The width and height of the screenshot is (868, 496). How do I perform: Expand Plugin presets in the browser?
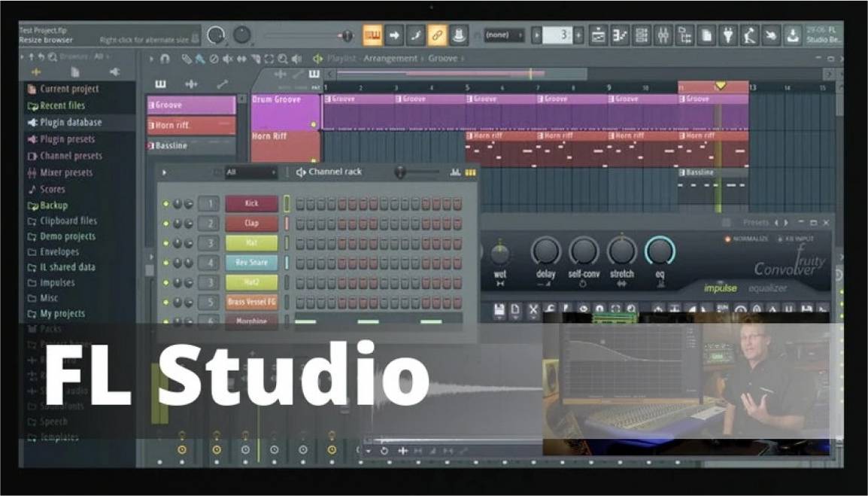(67, 139)
